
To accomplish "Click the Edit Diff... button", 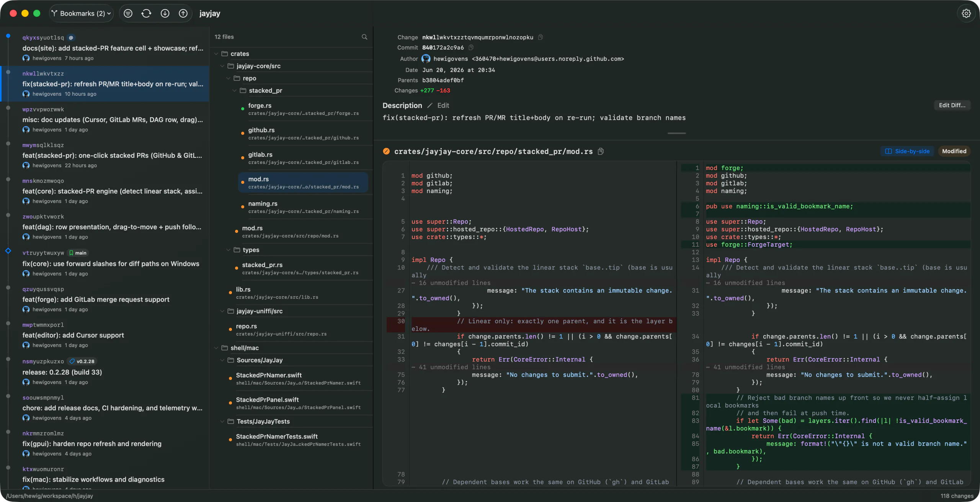I will click(952, 105).
